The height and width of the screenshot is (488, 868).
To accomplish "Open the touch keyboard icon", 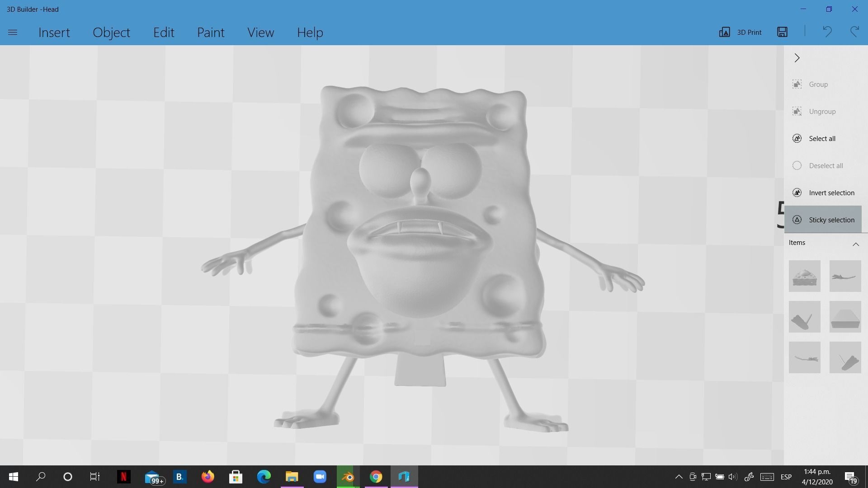I will pyautogui.click(x=767, y=477).
